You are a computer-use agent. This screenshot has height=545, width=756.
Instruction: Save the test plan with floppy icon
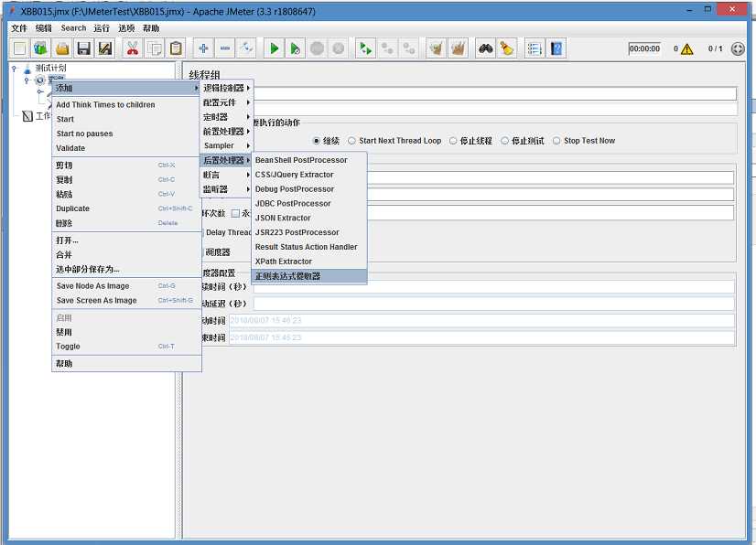click(x=84, y=48)
